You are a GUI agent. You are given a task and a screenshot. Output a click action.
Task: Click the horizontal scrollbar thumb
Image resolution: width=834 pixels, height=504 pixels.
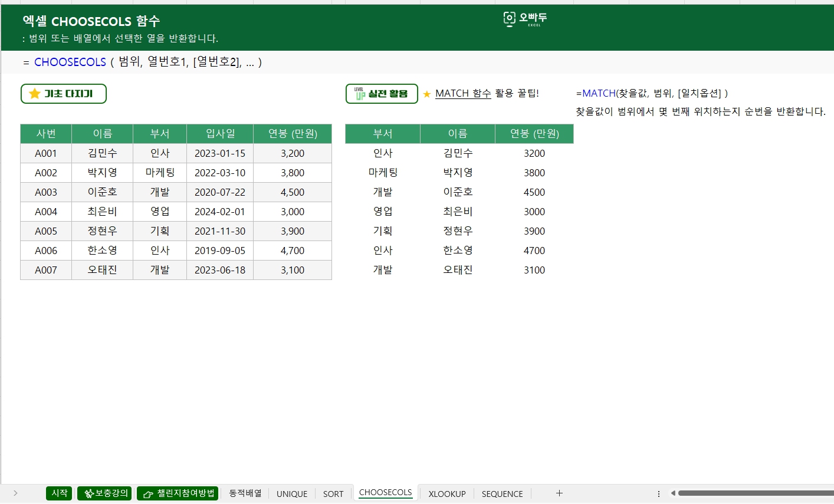point(756,493)
